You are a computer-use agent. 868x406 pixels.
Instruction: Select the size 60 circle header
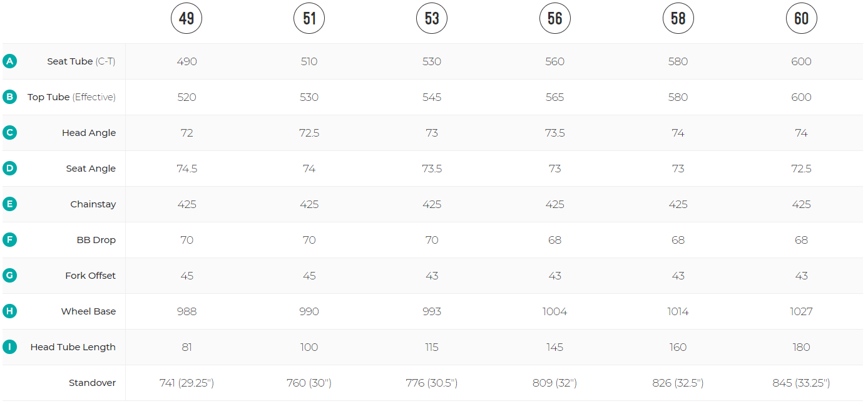click(x=802, y=19)
